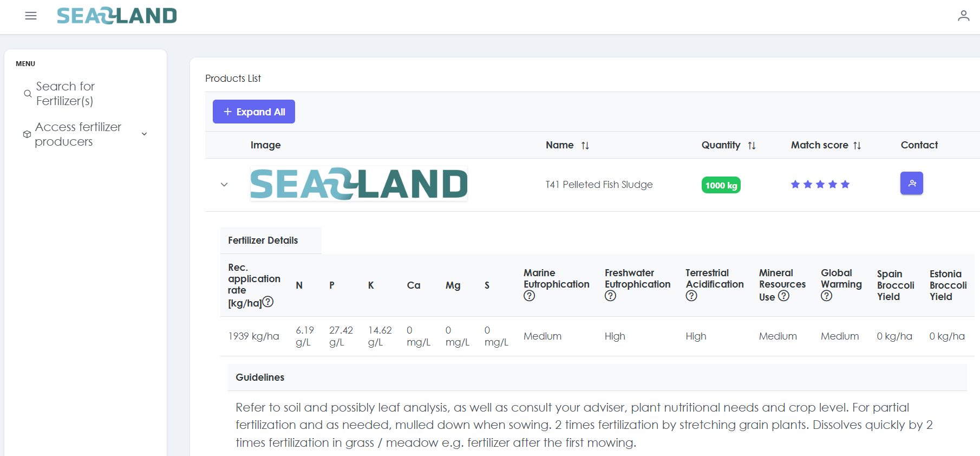The height and width of the screenshot is (456, 980).
Task: Click the five-star match score rating
Action: pos(820,185)
